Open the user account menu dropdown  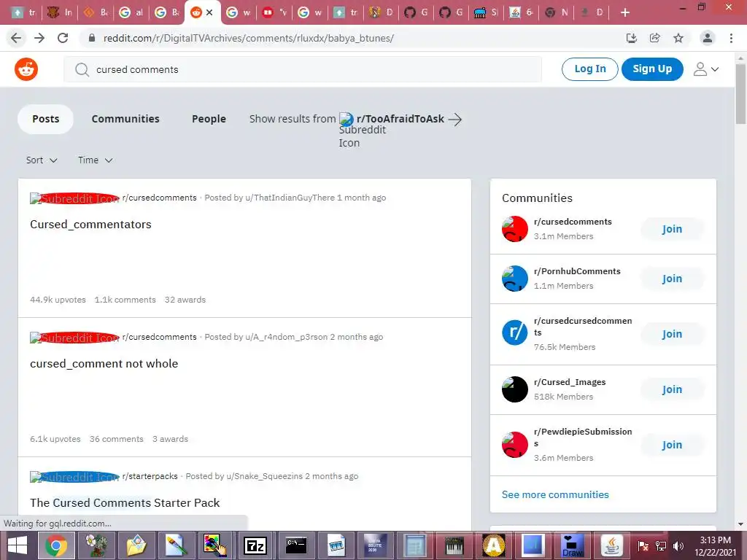[706, 69]
